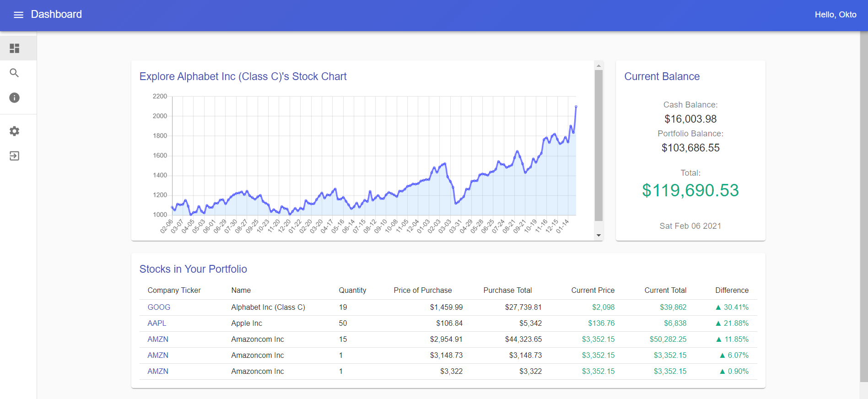Click the $44,323.65 purchase total
Screen dimensions: 868x399
click(x=523, y=340)
